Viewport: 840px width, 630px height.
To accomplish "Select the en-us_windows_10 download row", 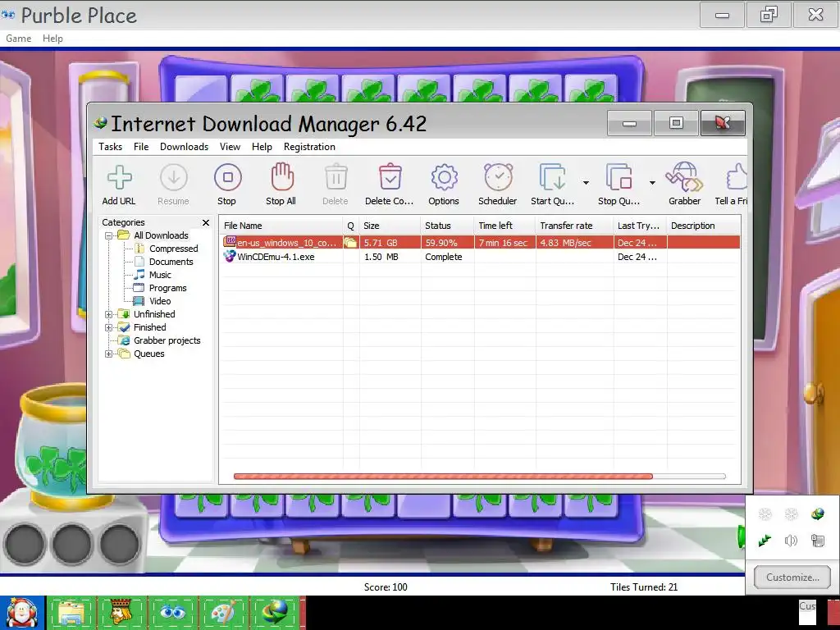I will pyautogui.click(x=481, y=243).
